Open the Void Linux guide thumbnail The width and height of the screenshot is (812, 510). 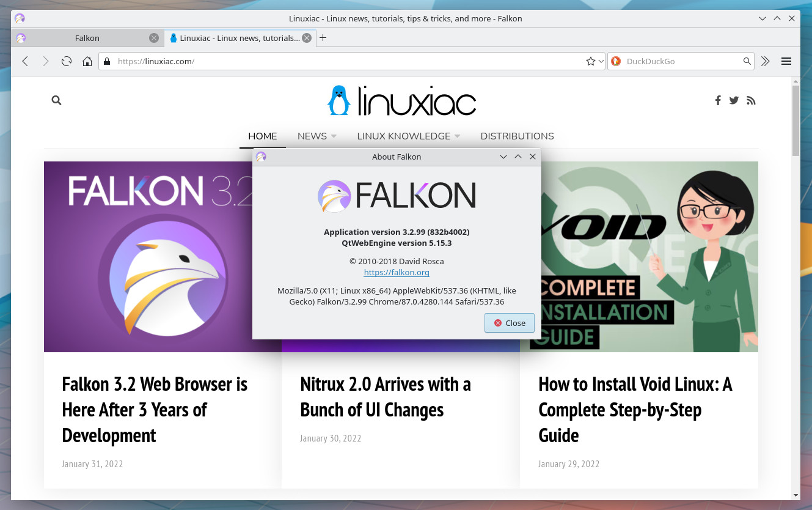tap(649, 257)
